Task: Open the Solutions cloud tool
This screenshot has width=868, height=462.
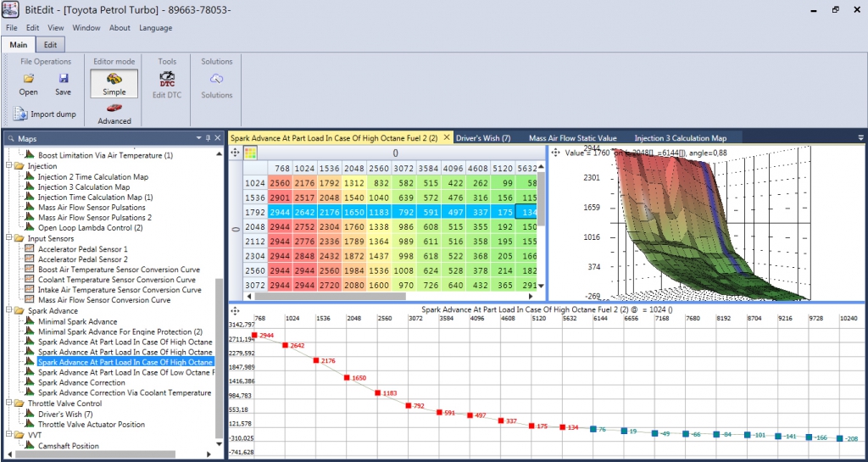Action: [216, 84]
